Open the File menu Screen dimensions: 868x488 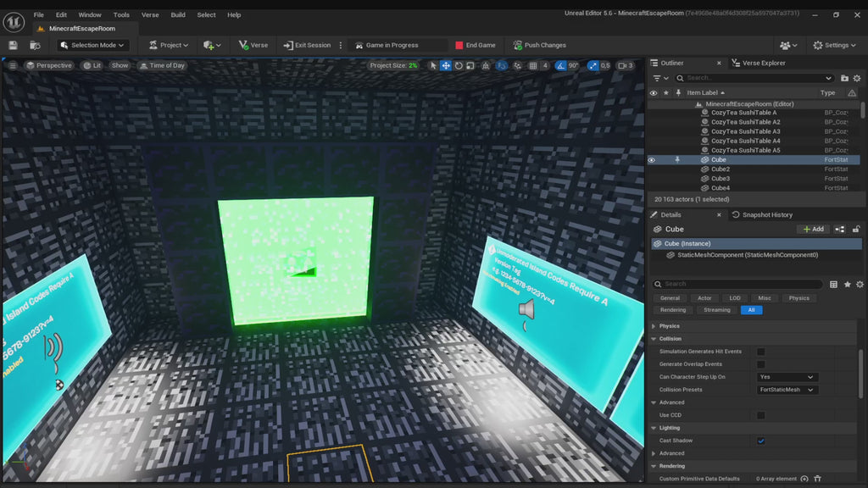click(38, 15)
